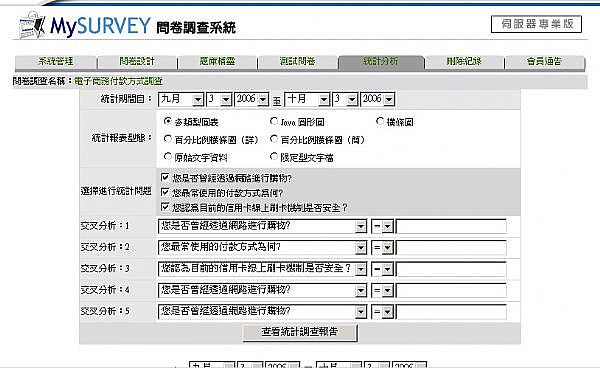Open the 系統管理 tab
This screenshot has width=600, height=368.
55,62
